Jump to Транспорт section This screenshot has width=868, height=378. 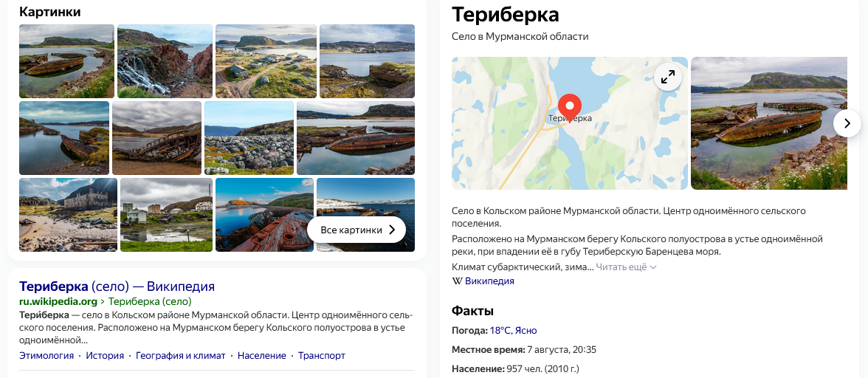pyautogui.click(x=322, y=356)
